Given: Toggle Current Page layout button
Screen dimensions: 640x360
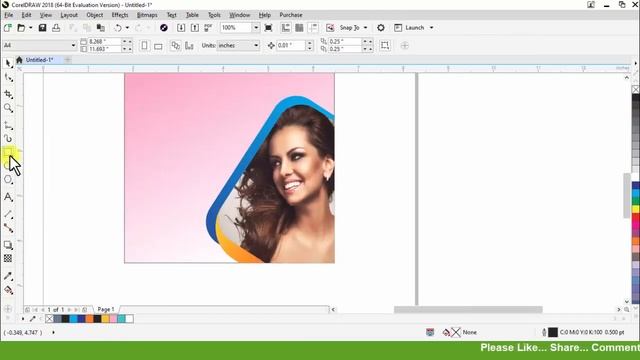Looking at the screenshot, I should pos(189,45).
